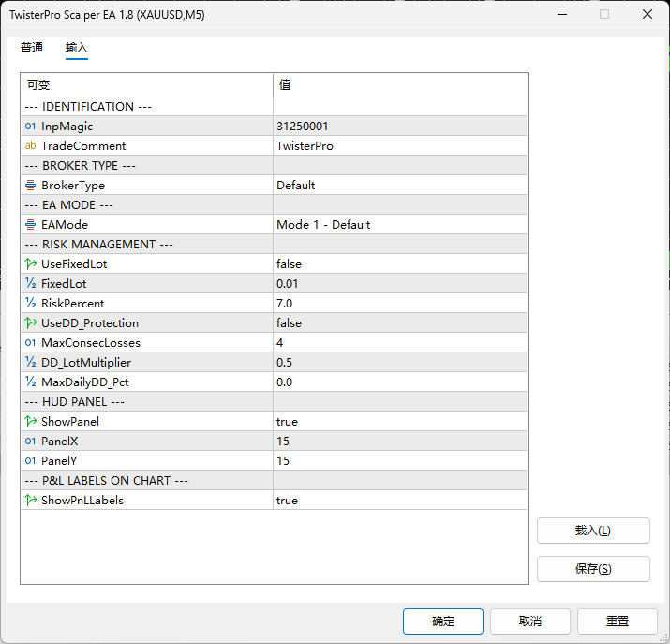Screen dimensions: 670x644
Task: Click the integer icon beside MaxConsecLosses
Action: (x=30, y=343)
